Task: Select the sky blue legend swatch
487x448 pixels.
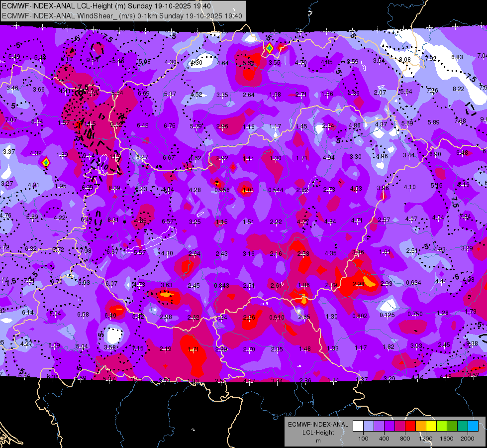Action: (x=474, y=426)
